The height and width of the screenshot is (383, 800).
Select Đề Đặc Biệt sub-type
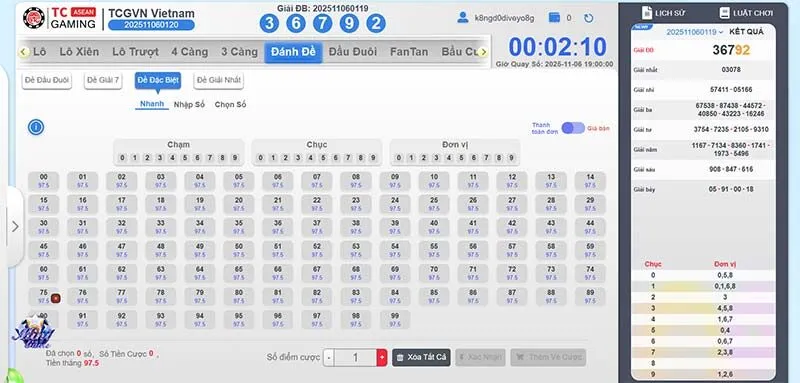[158, 80]
